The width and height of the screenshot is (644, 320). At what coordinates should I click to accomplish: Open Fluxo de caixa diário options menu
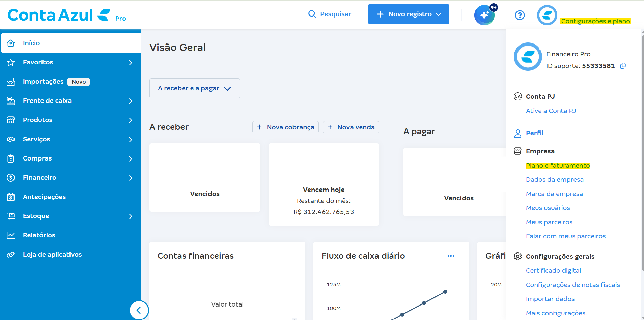point(451,256)
